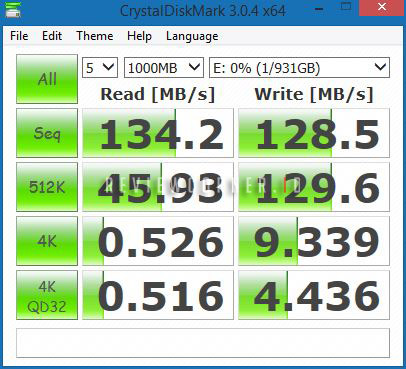The width and height of the screenshot is (406, 369).
Task: Maximize the CrystalDiskMark window
Action: pos(346,7)
